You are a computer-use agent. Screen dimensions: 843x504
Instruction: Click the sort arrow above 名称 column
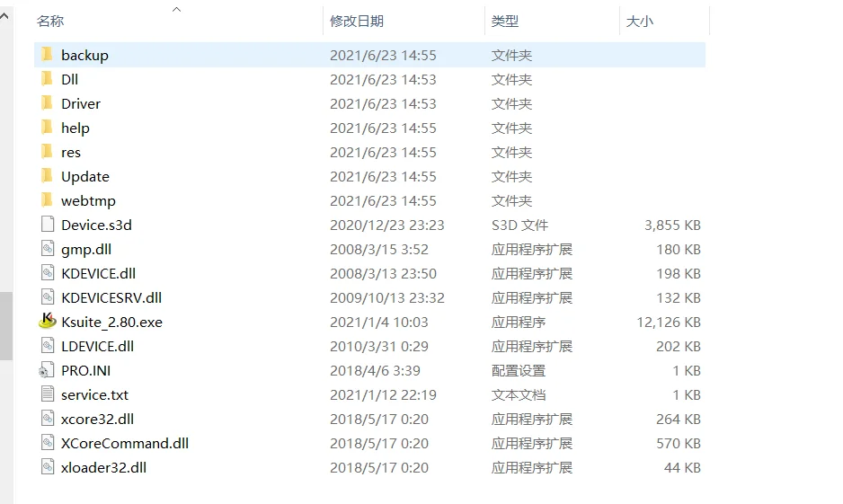[x=176, y=9]
